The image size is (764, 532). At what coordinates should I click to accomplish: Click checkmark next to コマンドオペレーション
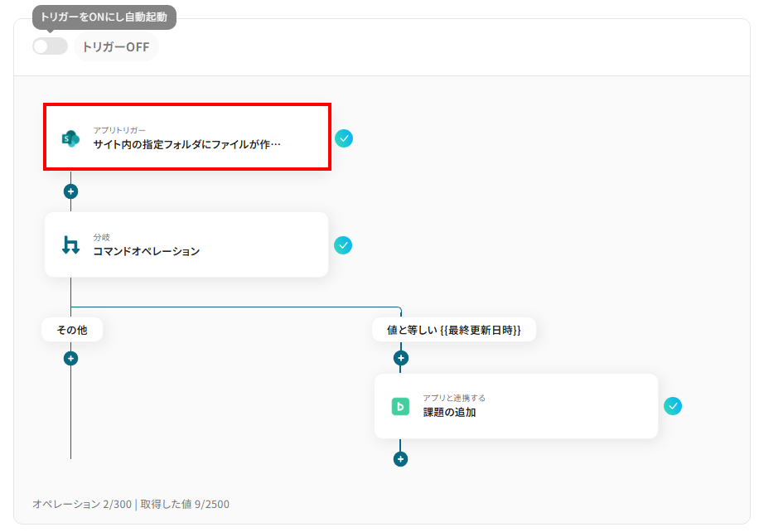click(x=343, y=245)
